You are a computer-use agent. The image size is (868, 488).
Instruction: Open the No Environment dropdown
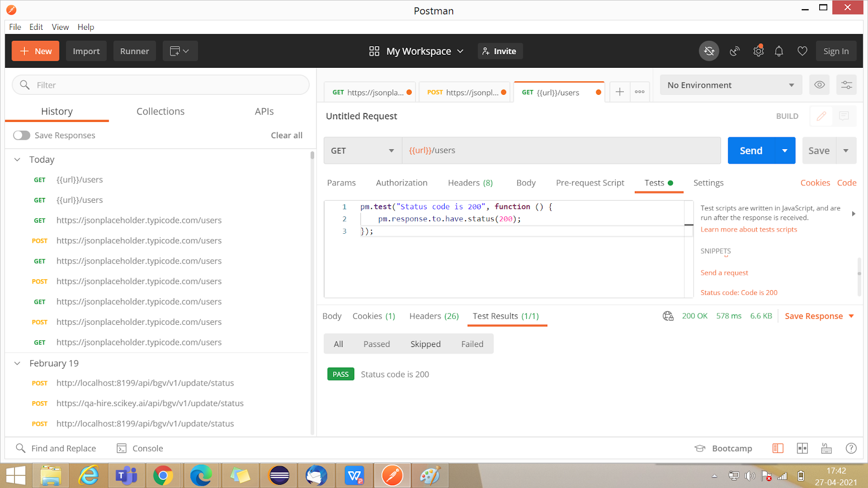tap(731, 85)
